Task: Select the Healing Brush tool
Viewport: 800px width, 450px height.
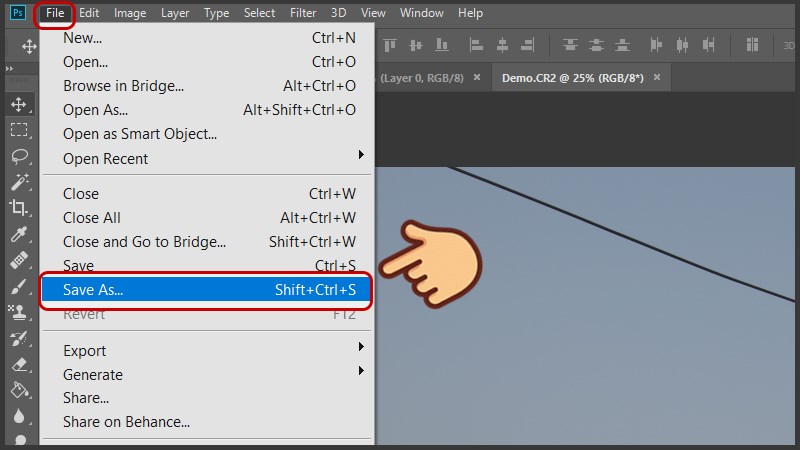Action: tap(19, 260)
